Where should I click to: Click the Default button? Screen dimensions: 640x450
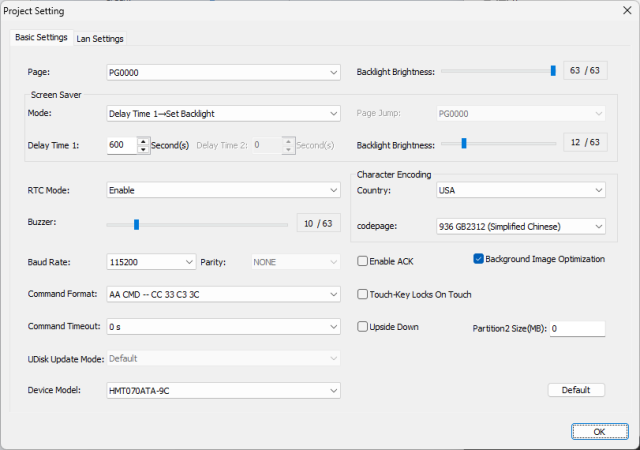point(576,390)
